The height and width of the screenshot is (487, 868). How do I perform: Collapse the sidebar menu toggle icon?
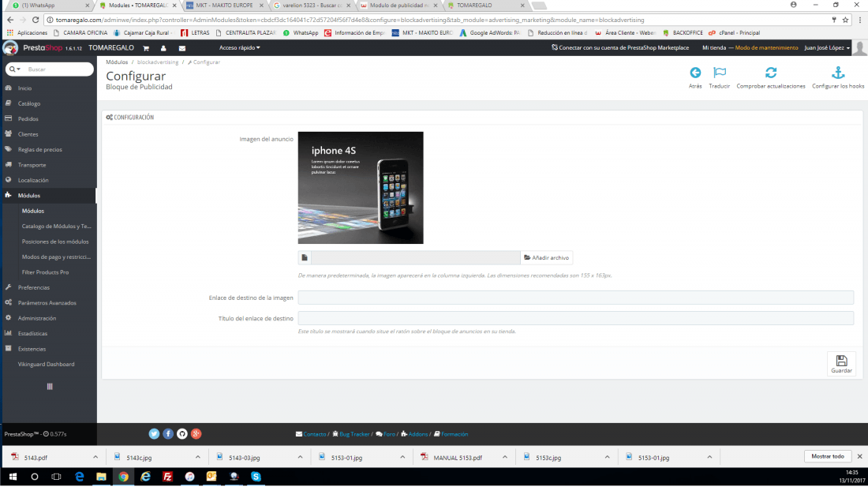click(50, 386)
